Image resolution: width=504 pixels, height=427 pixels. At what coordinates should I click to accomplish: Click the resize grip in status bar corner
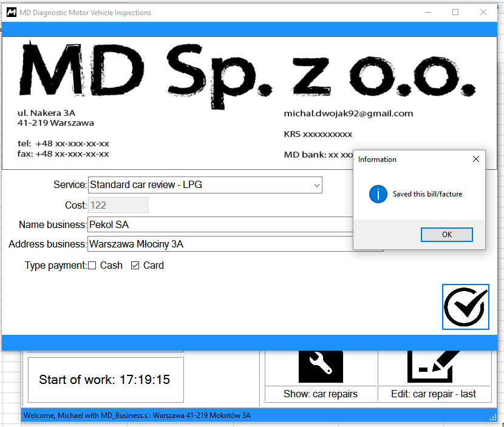click(492, 417)
